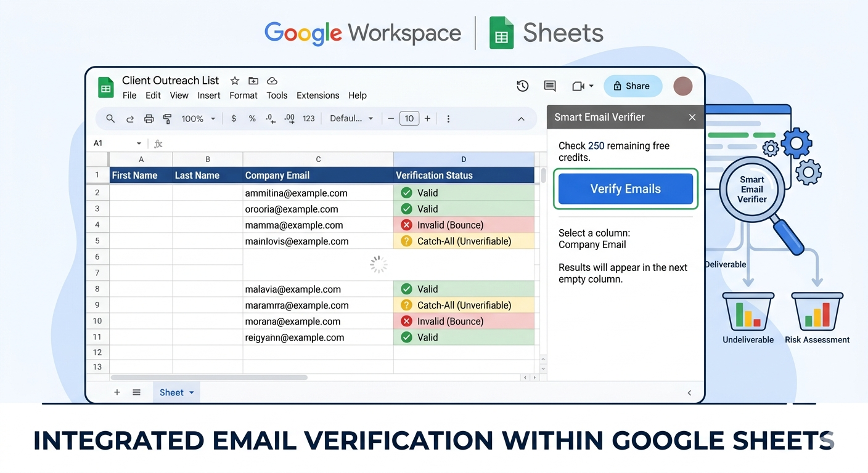Click the redo arrow in toolbar

coord(130,119)
